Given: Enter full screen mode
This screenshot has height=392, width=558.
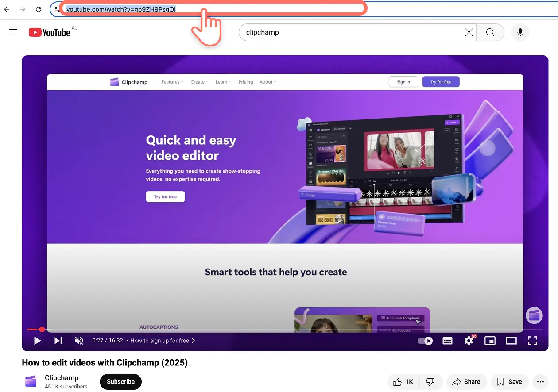Looking at the screenshot, I should [532, 341].
